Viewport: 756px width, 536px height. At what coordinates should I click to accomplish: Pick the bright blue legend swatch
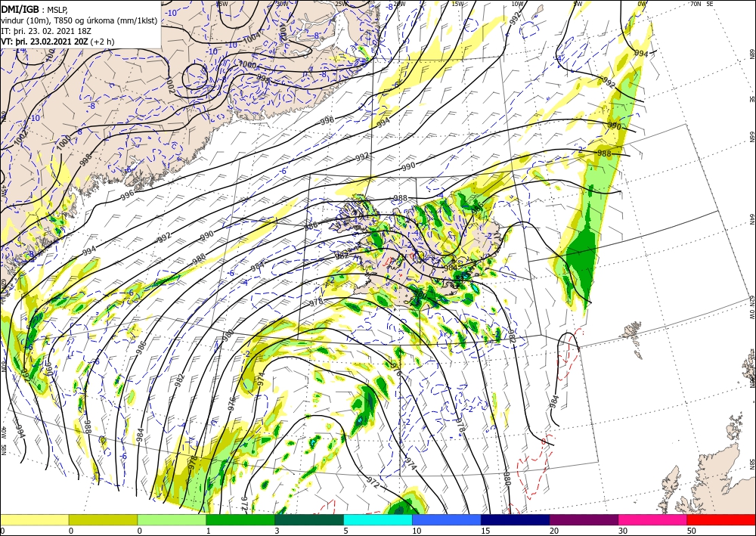click(447, 519)
